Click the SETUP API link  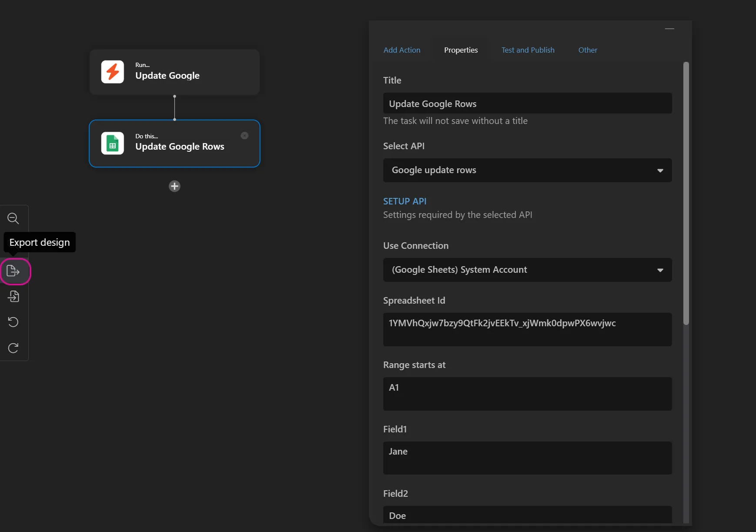coord(405,201)
